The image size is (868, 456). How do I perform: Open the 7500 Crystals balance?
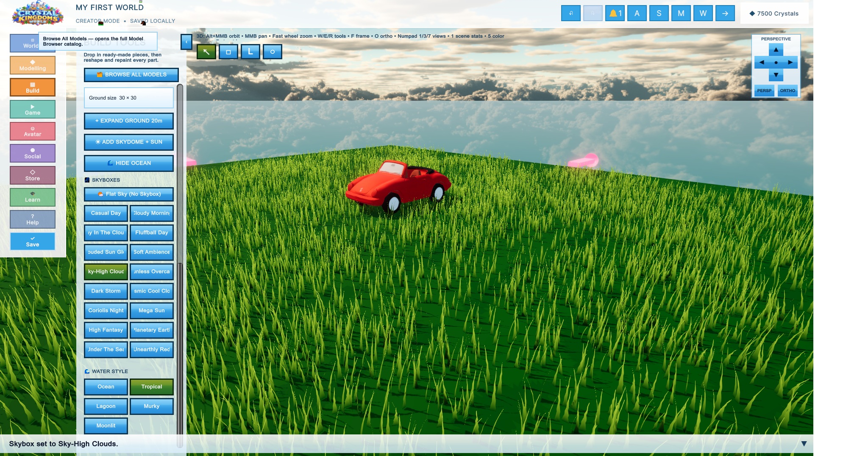pyautogui.click(x=774, y=14)
